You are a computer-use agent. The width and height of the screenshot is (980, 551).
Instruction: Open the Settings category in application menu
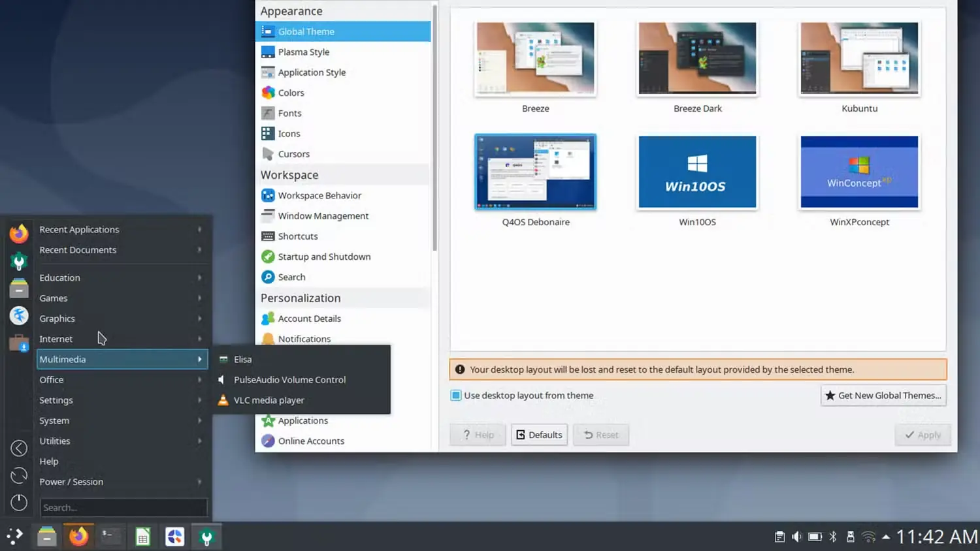point(122,400)
